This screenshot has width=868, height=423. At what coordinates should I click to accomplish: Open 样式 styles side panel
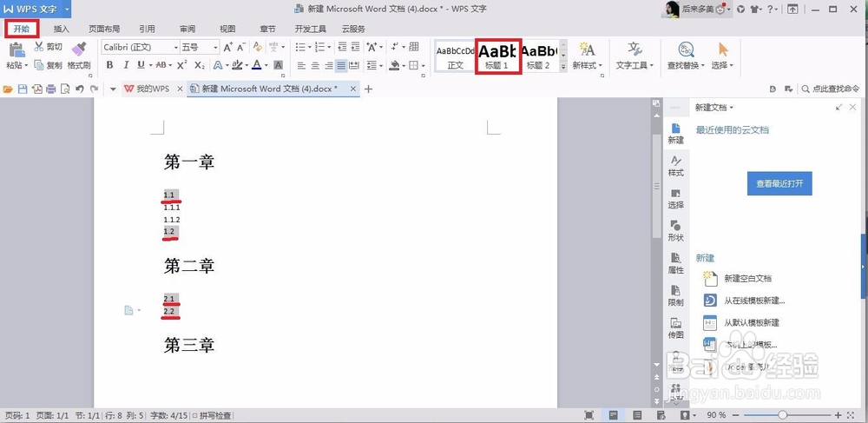pos(675,166)
